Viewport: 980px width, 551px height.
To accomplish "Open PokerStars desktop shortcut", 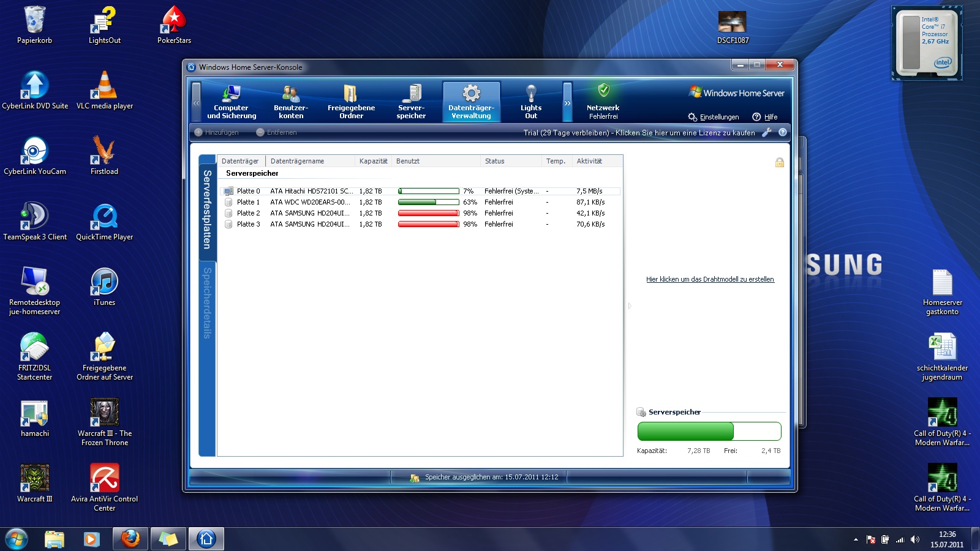I will tap(174, 26).
